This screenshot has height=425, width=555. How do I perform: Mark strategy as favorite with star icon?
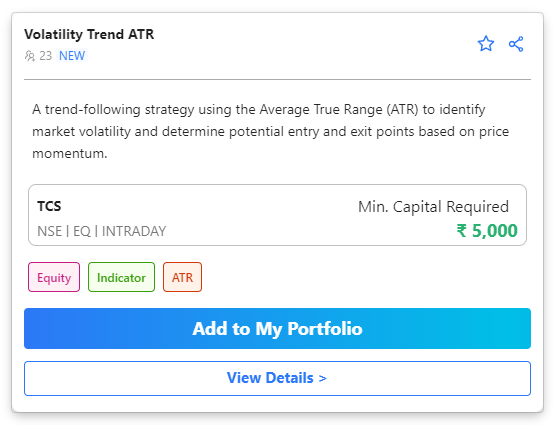486,44
